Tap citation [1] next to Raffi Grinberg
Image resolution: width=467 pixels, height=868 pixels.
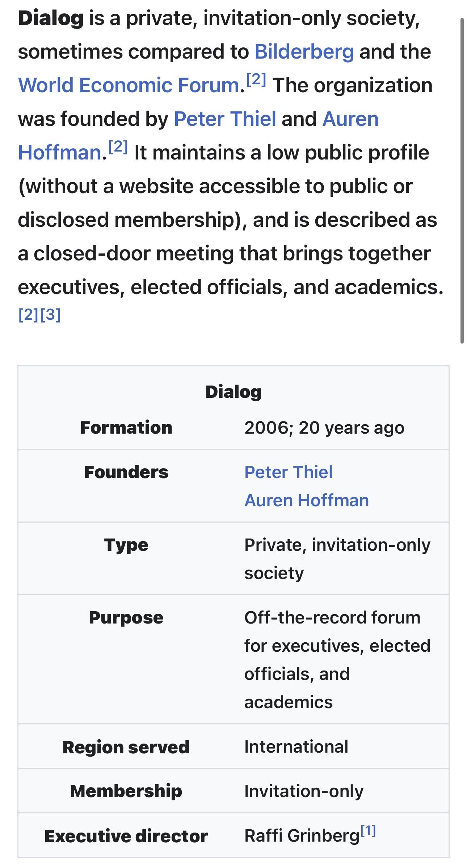coord(369,831)
